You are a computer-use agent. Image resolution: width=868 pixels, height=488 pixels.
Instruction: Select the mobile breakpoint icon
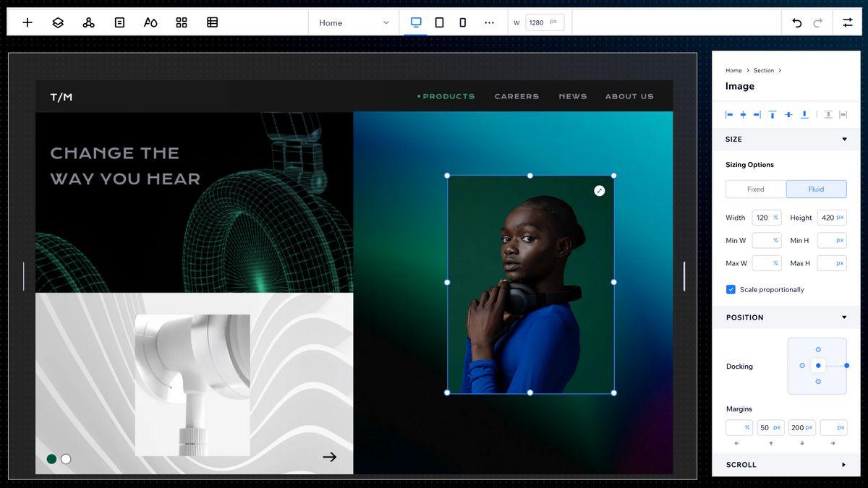(x=462, y=22)
